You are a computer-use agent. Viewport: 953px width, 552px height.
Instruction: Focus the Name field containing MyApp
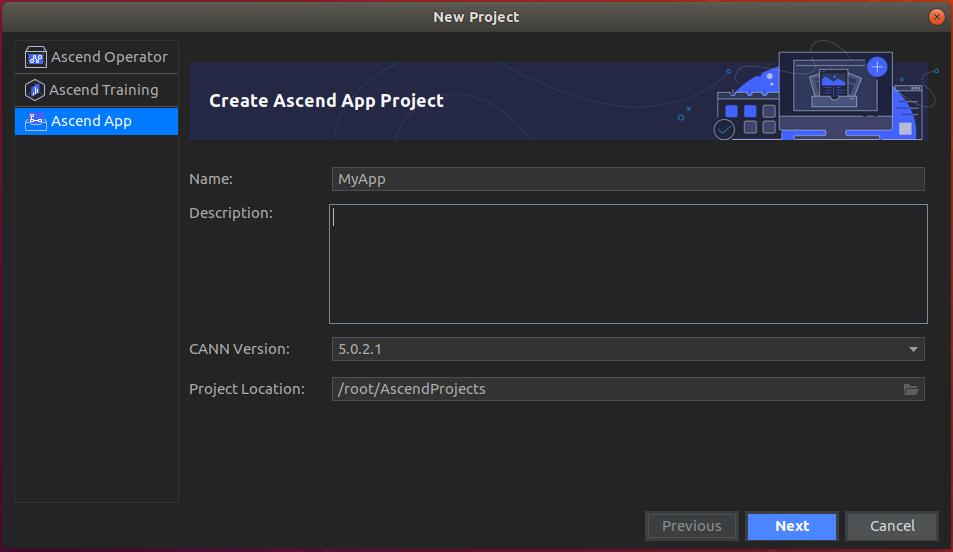tap(627, 179)
